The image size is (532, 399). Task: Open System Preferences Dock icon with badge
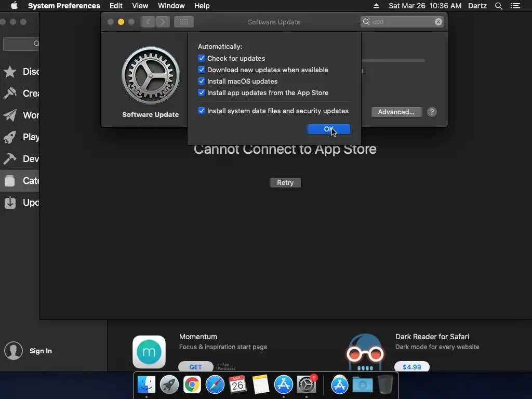[307, 385]
